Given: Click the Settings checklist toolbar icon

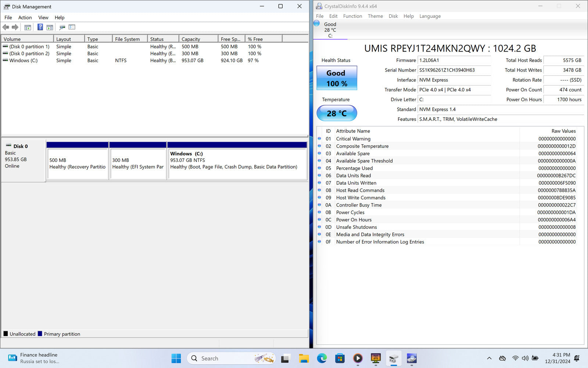Looking at the screenshot, I should (x=72, y=27).
